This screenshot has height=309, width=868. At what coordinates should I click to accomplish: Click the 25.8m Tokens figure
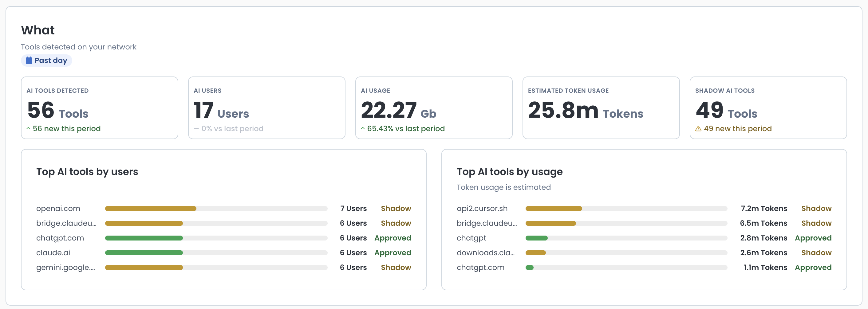pyautogui.click(x=586, y=110)
